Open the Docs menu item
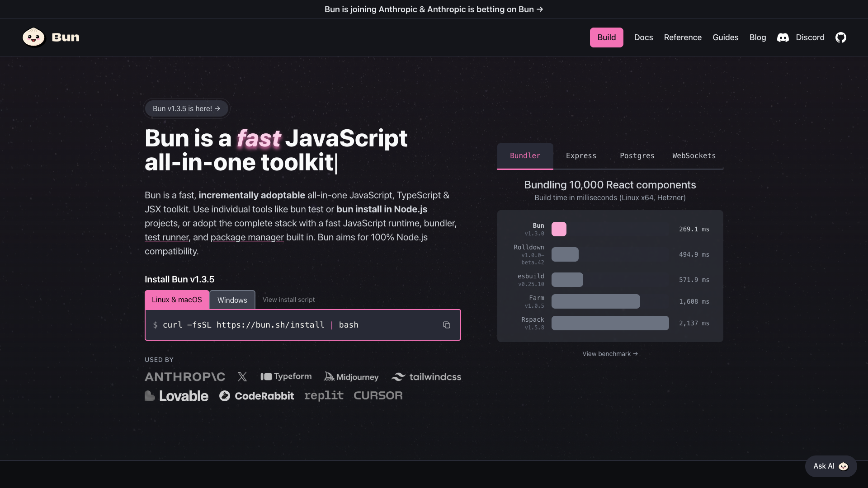 pos(643,38)
